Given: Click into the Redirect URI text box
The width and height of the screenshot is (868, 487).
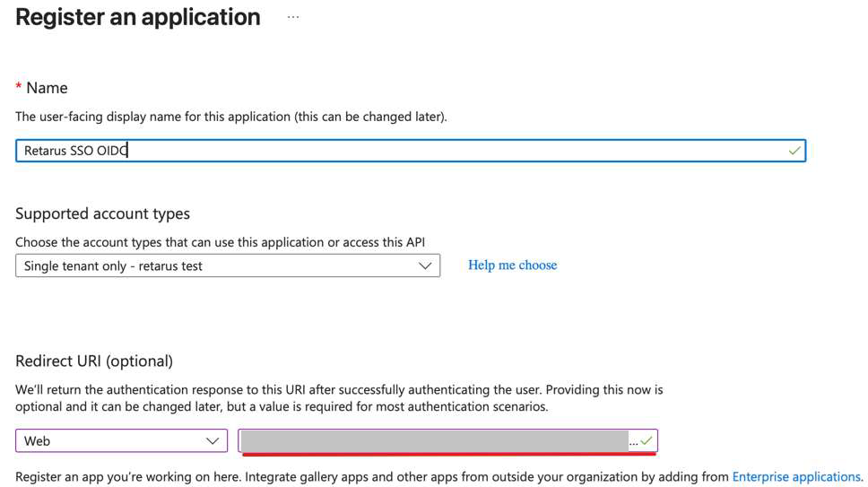Looking at the screenshot, I should pos(435,440).
